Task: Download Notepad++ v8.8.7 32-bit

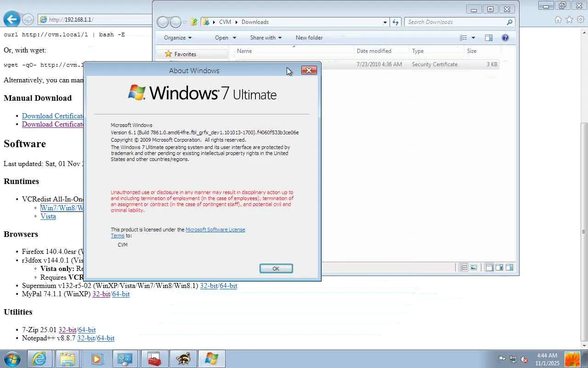Action: (86, 338)
